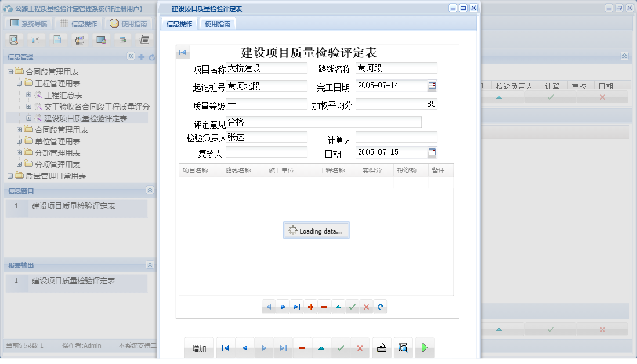Click the print icon at the bottom toolbar
637x364 pixels.
click(382, 347)
